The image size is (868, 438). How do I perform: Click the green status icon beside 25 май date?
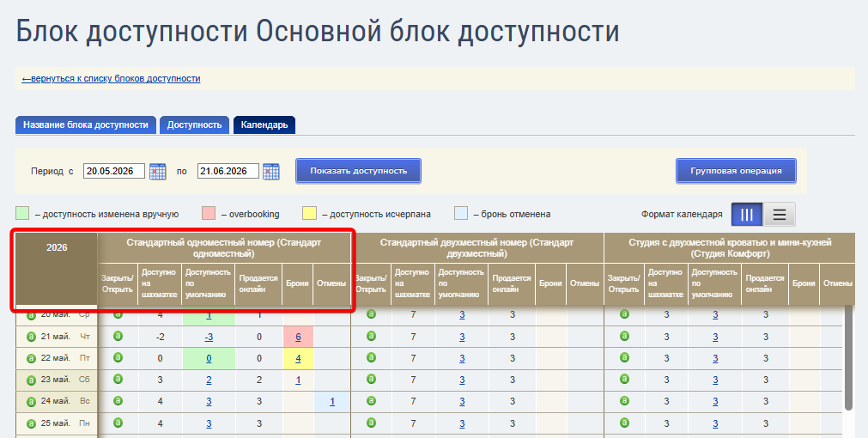31,423
